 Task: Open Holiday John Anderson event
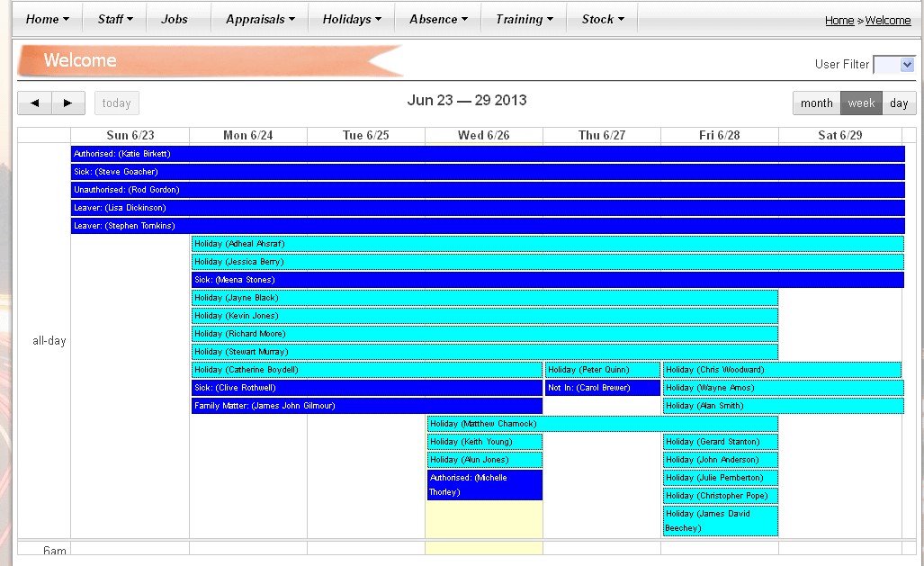click(721, 460)
